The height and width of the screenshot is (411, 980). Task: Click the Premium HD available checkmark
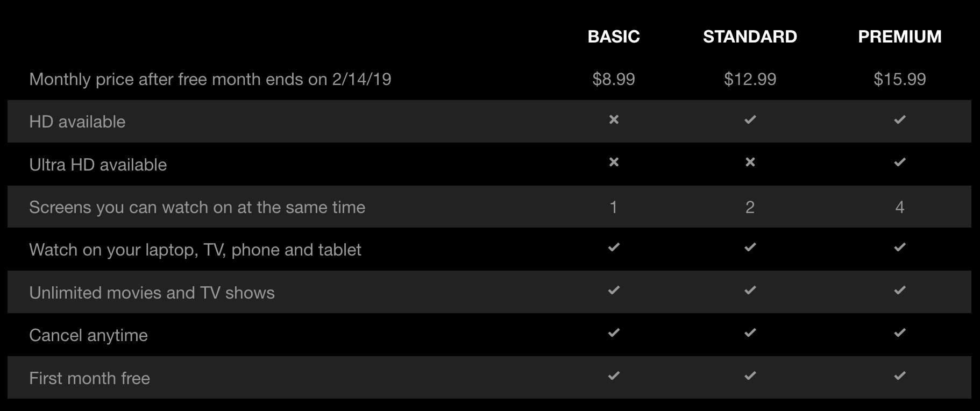pos(899,119)
